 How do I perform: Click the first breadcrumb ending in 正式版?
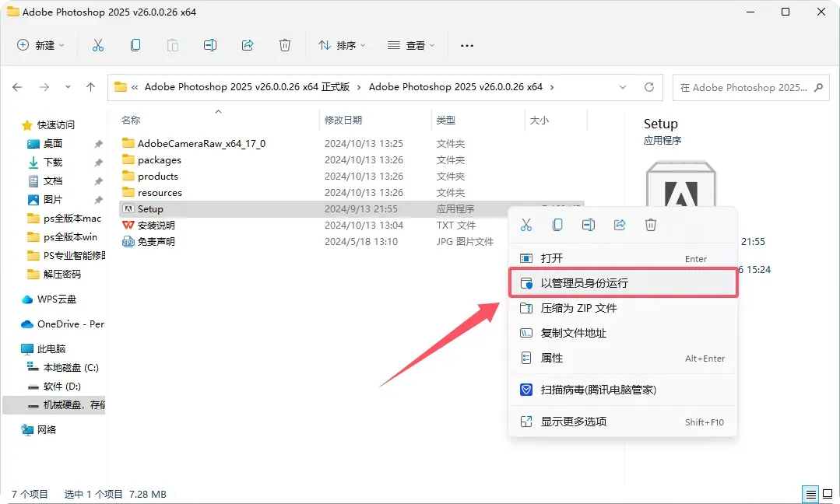click(247, 86)
